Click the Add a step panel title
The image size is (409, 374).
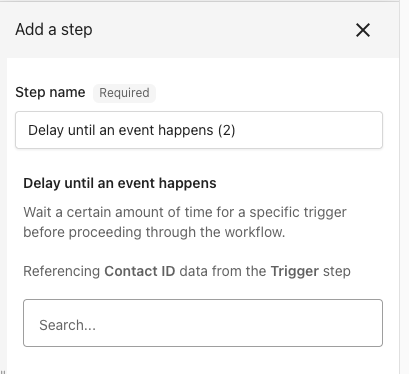(54, 30)
